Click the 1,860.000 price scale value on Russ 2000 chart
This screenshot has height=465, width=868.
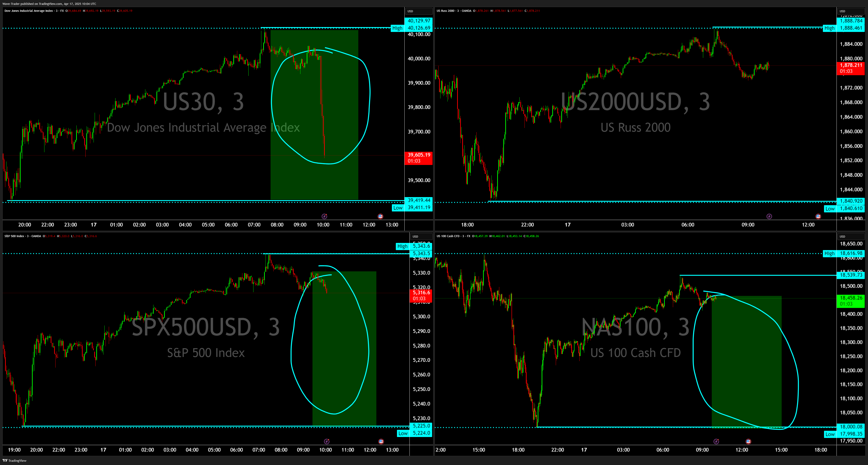coord(851,132)
